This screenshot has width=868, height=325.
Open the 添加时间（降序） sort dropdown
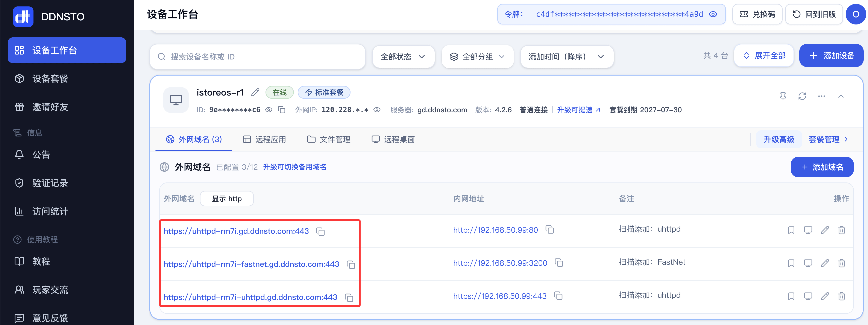pos(567,57)
